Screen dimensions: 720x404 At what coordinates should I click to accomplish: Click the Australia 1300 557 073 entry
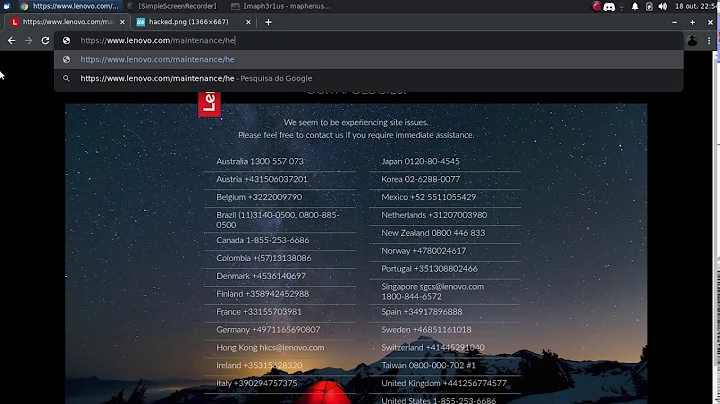pos(260,161)
